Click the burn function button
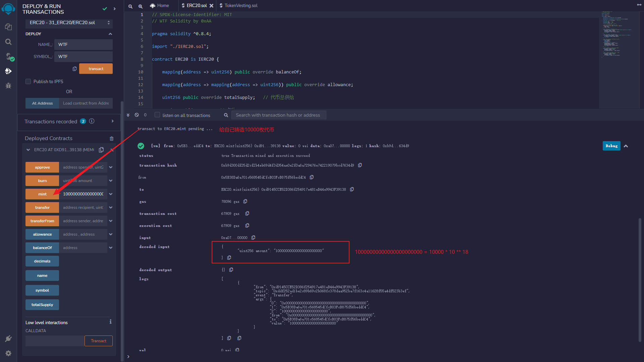The width and height of the screenshot is (644, 362). click(43, 180)
